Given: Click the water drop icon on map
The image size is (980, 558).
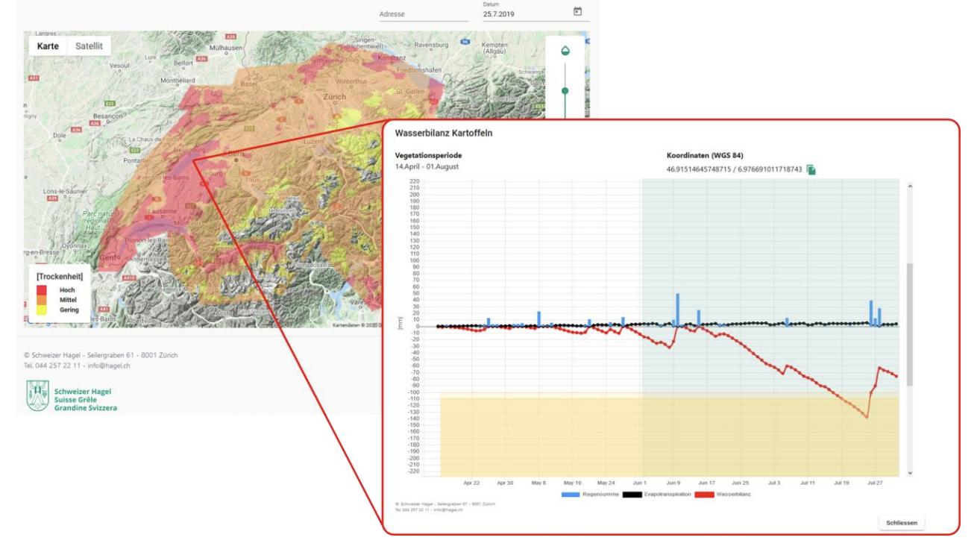Looking at the screenshot, I should point(565,51).
